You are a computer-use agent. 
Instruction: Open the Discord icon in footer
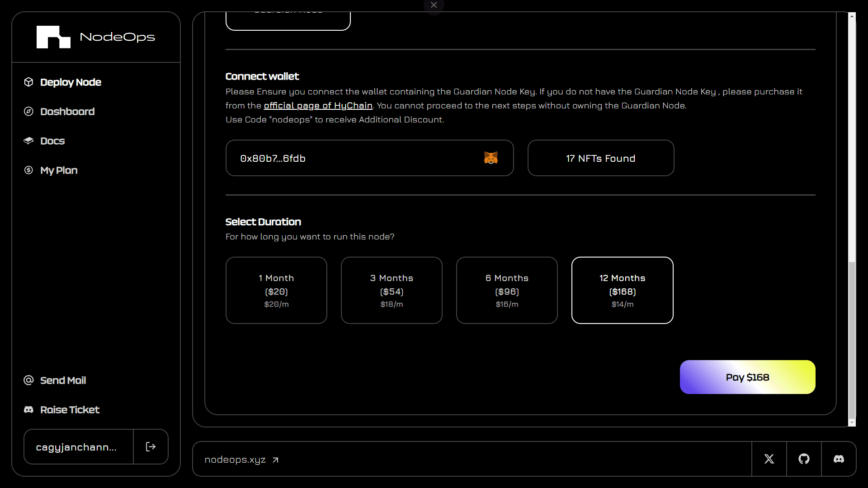click(x=839, y=459)
